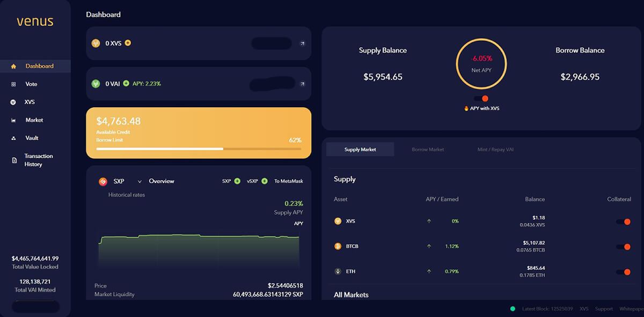This screenshot has width=644, height=317.
Task: Click the Venus logo
Action: click(35, 21)
